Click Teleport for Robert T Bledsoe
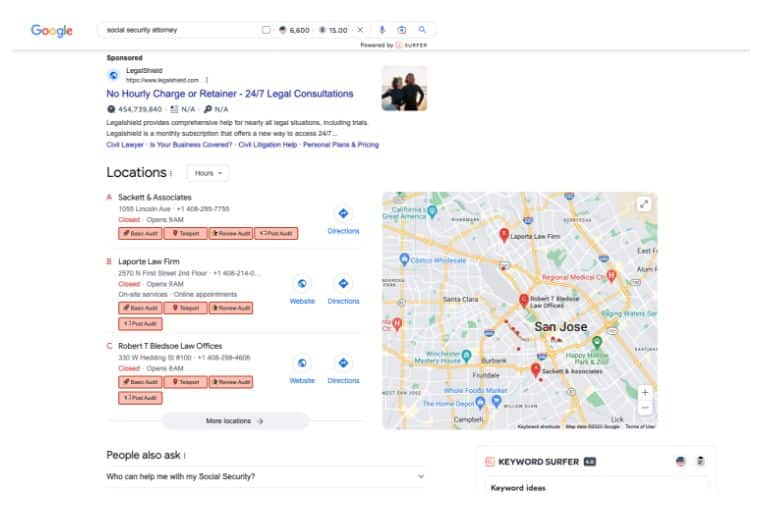The width and height of the screenshot is (760, 520). (x=186, y=382)
